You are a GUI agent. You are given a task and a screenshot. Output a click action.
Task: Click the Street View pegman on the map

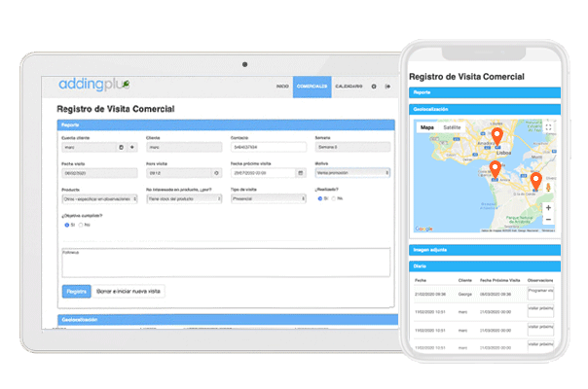pyautogui.click(x=548, y=187)
